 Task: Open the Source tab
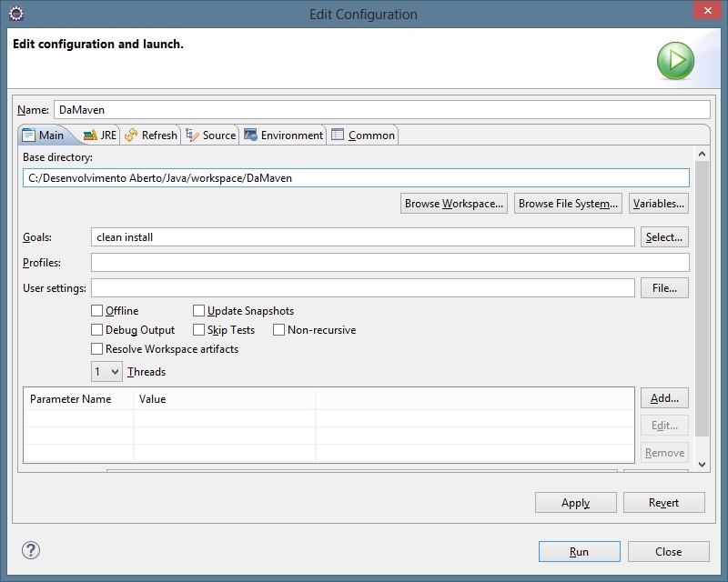pos(210,135)
